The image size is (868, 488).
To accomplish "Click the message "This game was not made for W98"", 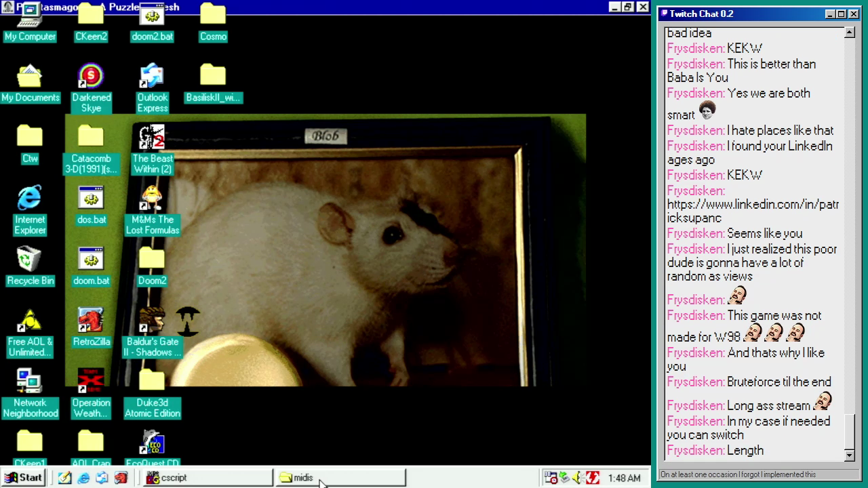I will (744, 326).
